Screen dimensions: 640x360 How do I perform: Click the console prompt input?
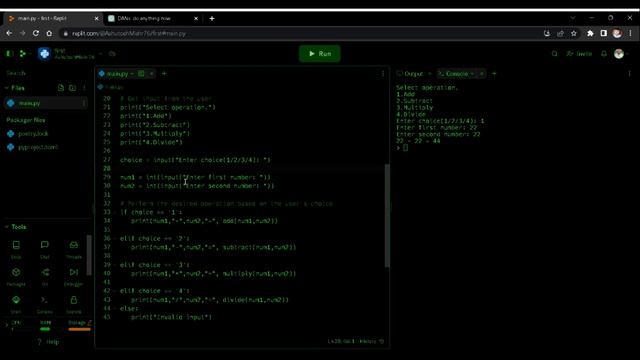405,148
